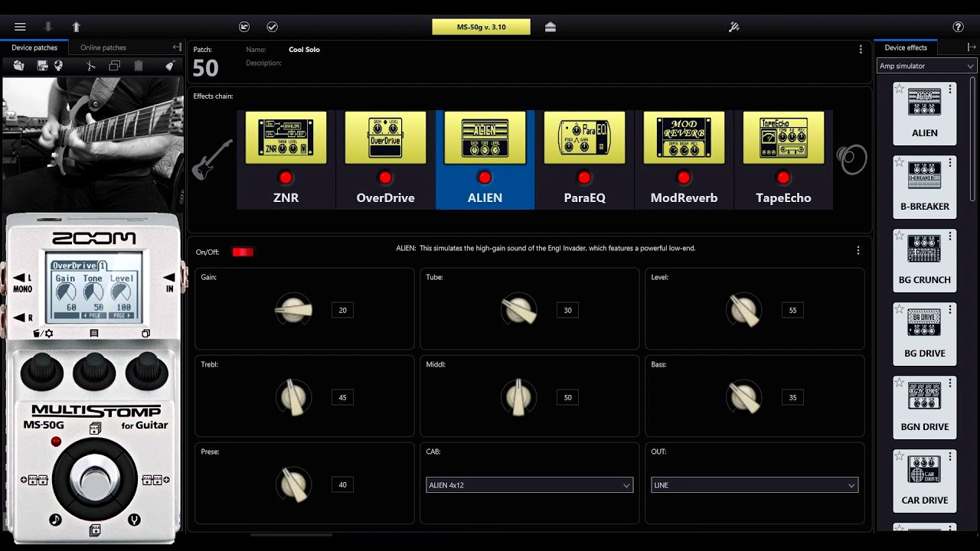Viewport: 980px width, 551px height.
Task: Collapse the right effects panel arrow
Action: [972, 47]
